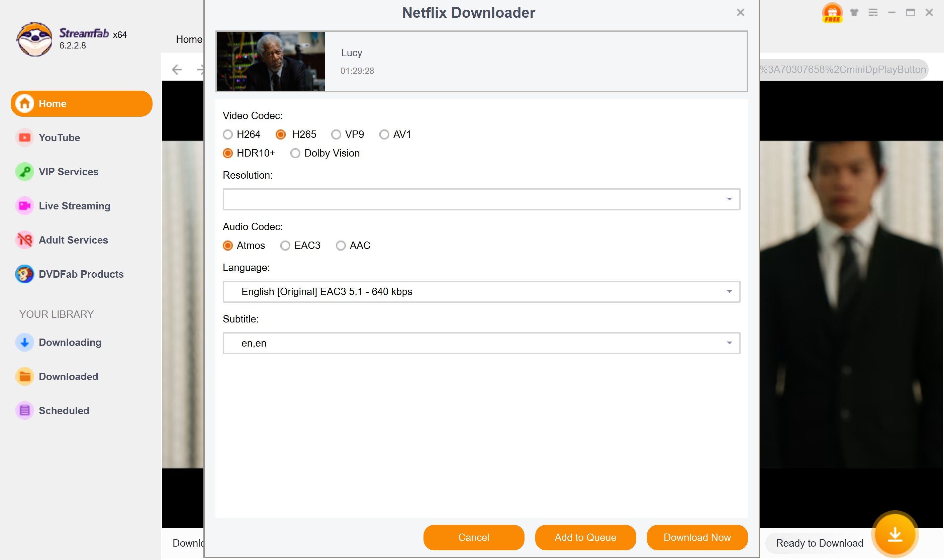Screen dimensions: 944x560
Task: Open Live Streaming in the sidebar
Action: pos(74,206)
